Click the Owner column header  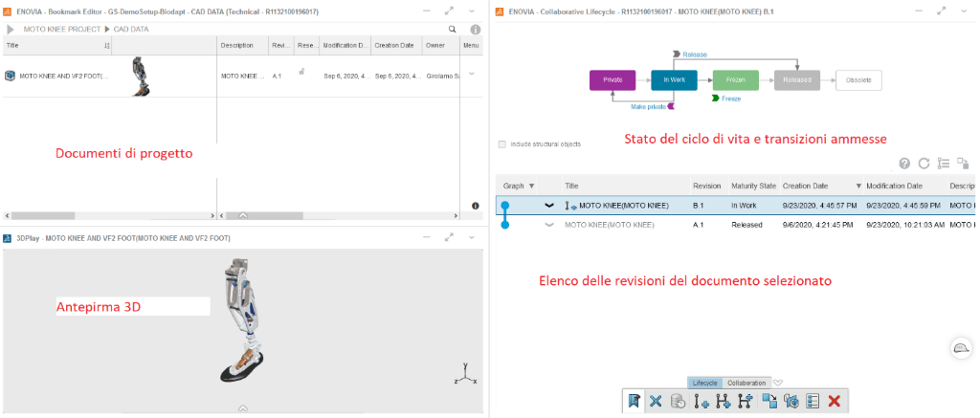[x=435, y=46]
